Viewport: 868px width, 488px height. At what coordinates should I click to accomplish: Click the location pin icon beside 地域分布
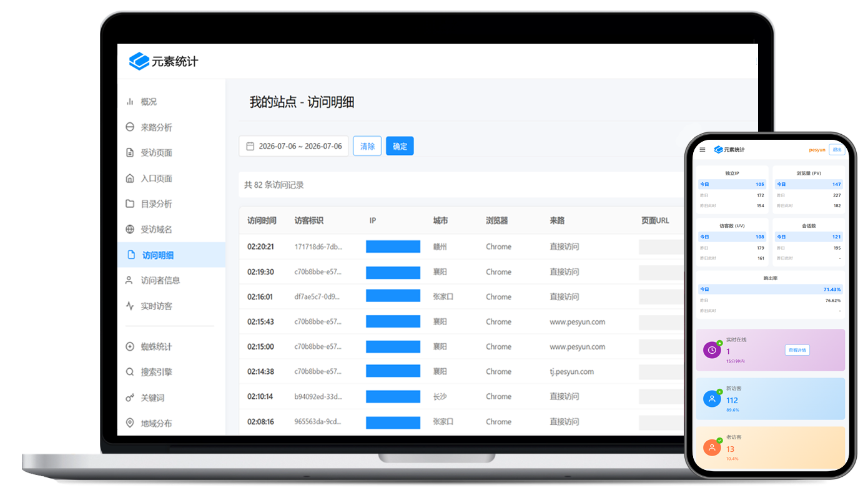(x=130, y=424)
